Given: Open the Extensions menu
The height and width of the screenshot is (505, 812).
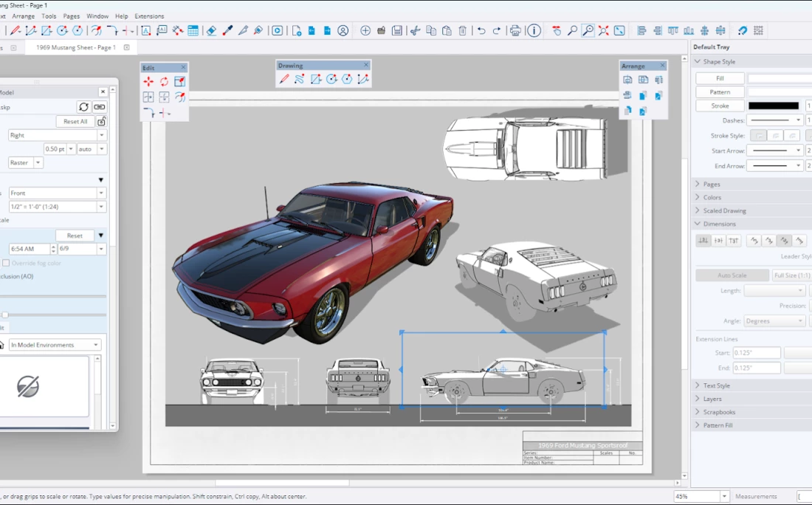Looking at the screenshot, I should 149,16.
